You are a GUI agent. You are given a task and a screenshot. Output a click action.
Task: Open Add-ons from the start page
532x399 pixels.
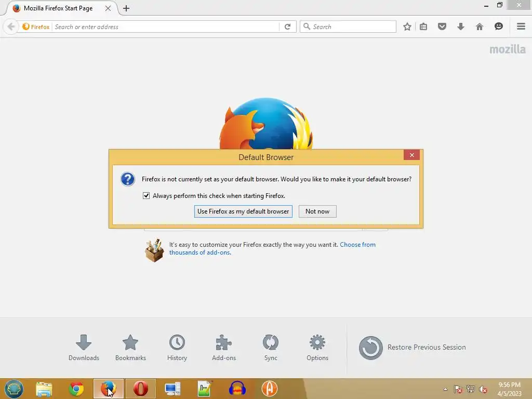(224, 348)
